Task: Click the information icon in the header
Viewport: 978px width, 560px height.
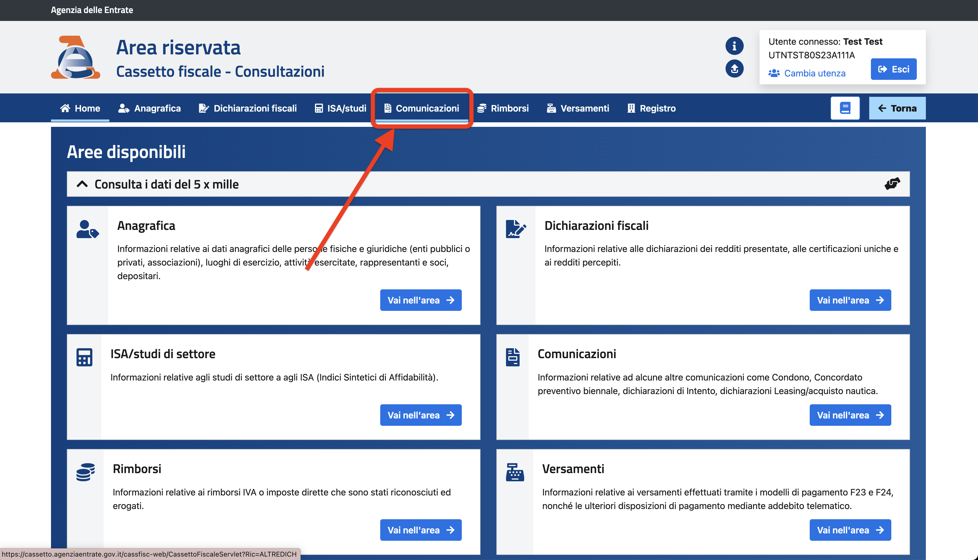Action: tap(734, 46)
